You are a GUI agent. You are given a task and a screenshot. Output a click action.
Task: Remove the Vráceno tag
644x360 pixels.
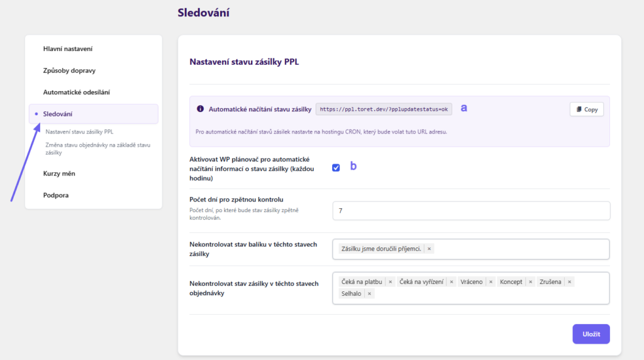pos(491,282)
